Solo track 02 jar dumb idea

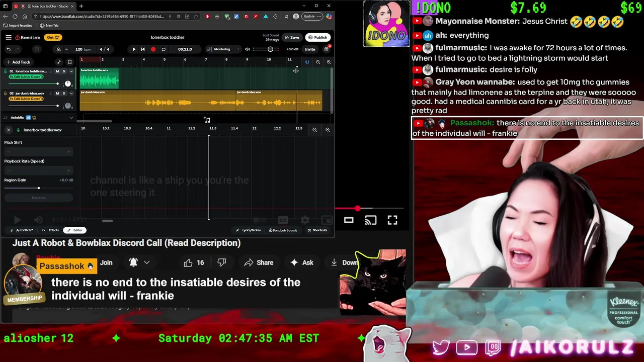63,94
